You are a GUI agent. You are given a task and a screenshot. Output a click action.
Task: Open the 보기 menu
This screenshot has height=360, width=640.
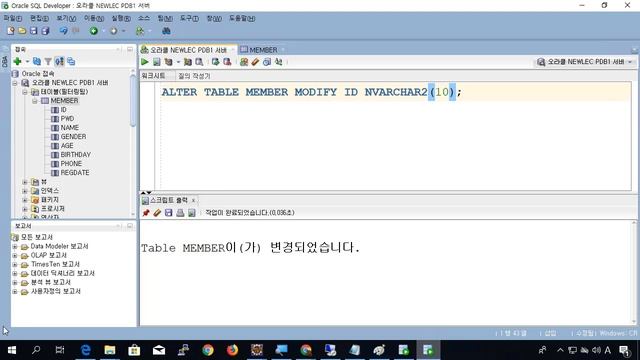pos(66,18)
